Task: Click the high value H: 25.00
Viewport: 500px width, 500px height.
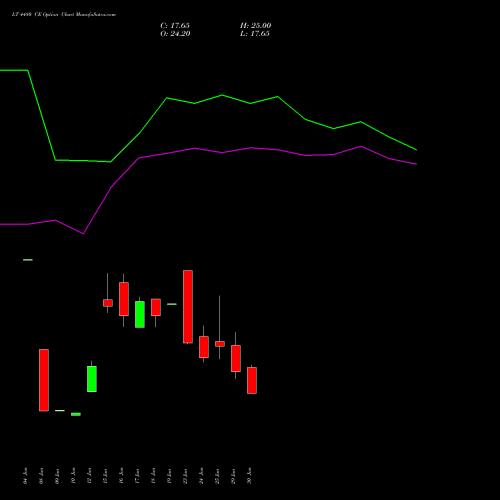Action: (256, 26)
